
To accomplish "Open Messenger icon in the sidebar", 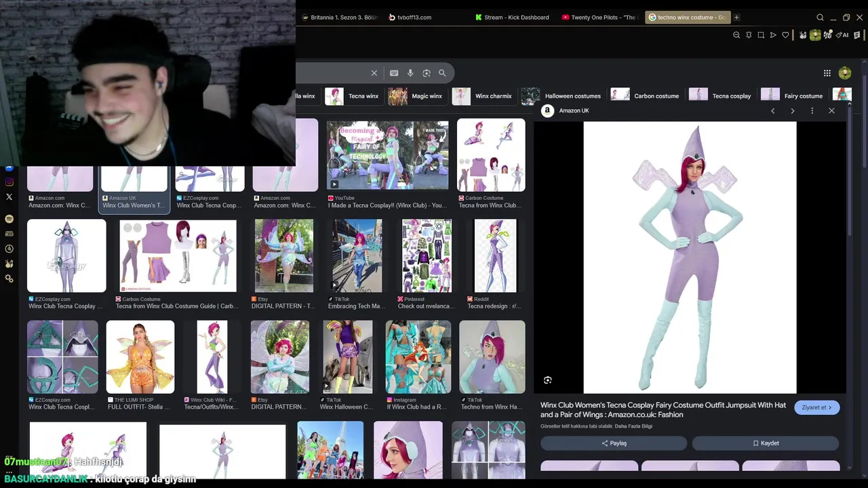I will coord(9,167).
